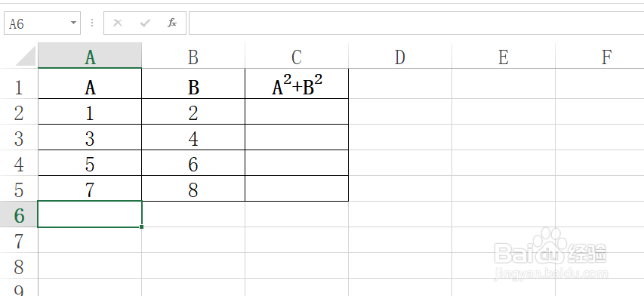Select column C header
Image resolution: width=644 pixels, height=296 pixels.
(297, 57)
